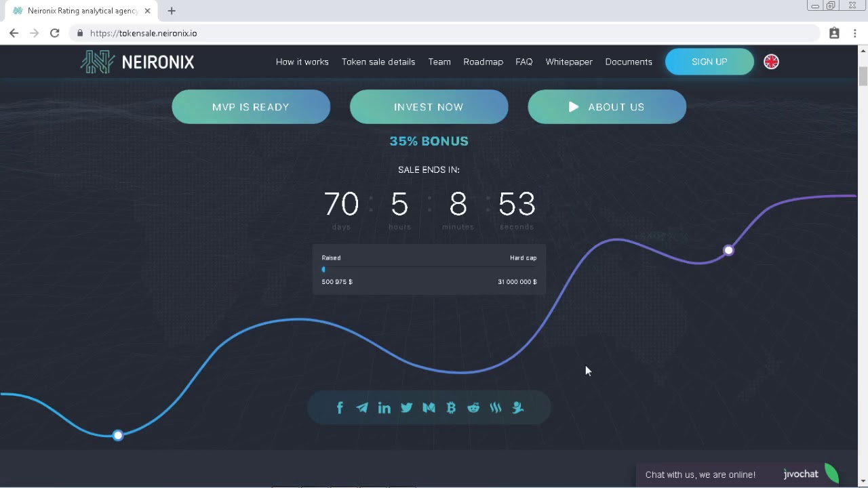Go to Token sale details
The image size is (868, 488).
pos(378,62)
